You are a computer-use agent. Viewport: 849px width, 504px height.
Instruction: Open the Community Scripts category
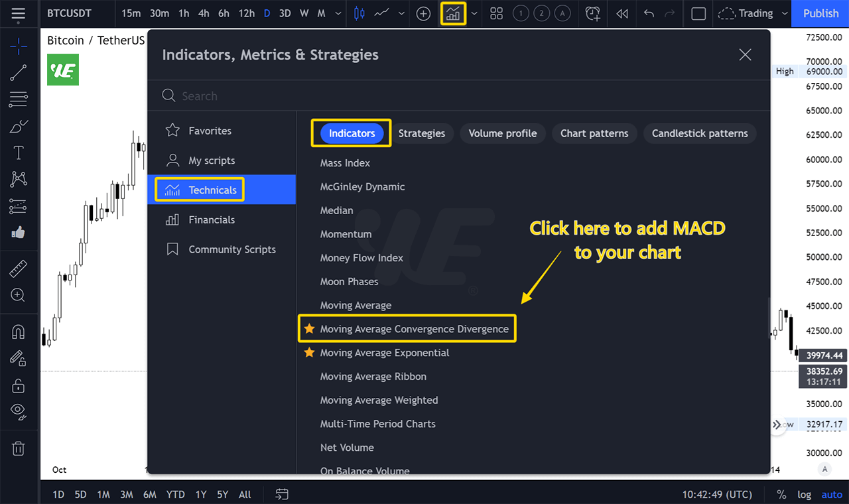pos(222,249)
